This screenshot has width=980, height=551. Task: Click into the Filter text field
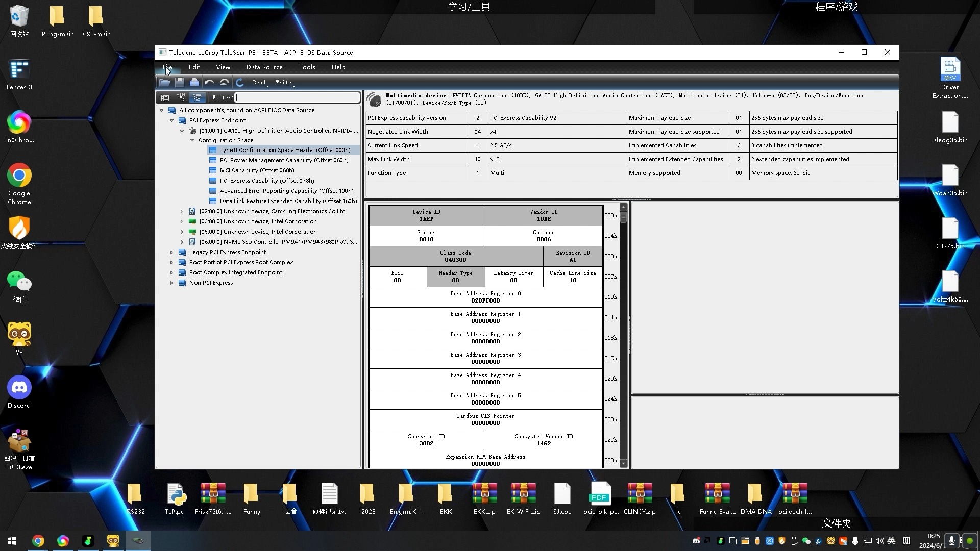point(297,97)
